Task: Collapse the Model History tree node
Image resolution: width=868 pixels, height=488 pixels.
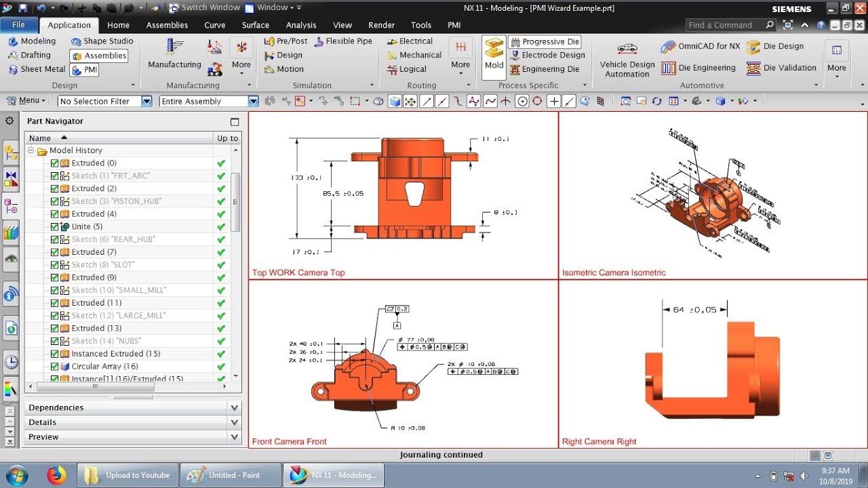Action: [x=31, y=150]
